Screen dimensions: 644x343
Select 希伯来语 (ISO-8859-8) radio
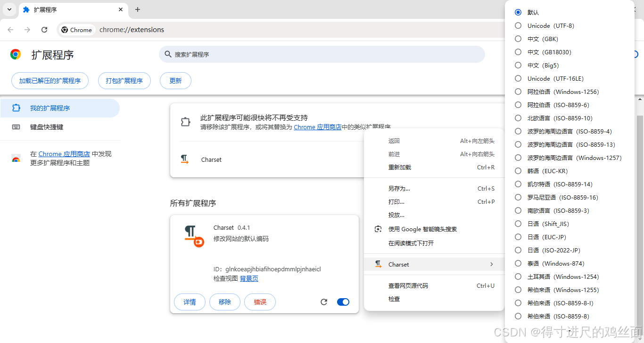pyautogui.click(x=518, y=316)
